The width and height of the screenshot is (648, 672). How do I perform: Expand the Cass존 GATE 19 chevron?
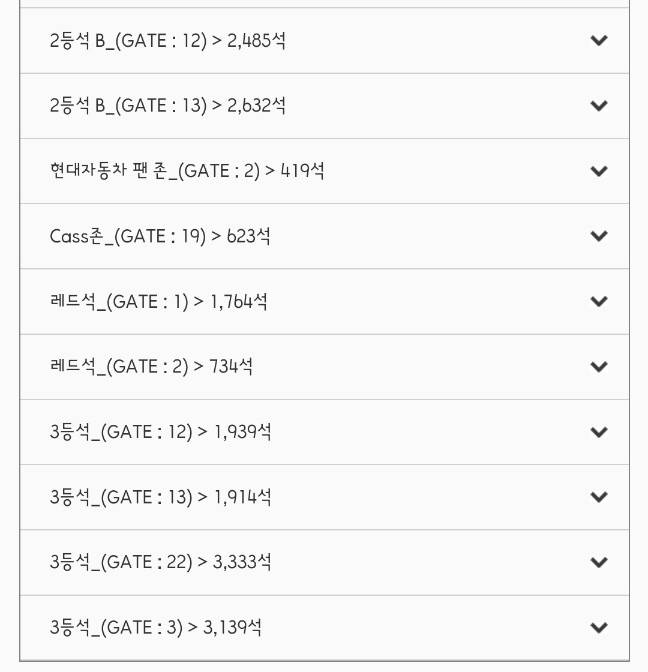[x=599, y=237]
